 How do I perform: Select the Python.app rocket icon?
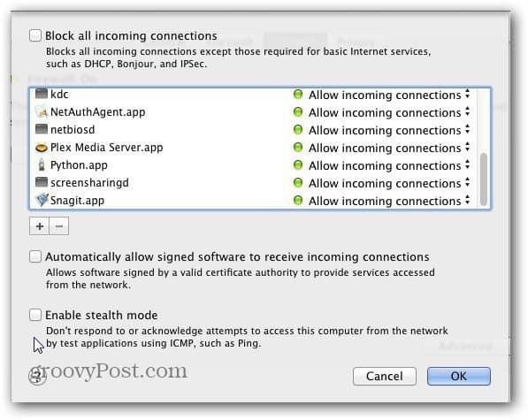pyautogui.click(x=42, y=164)
